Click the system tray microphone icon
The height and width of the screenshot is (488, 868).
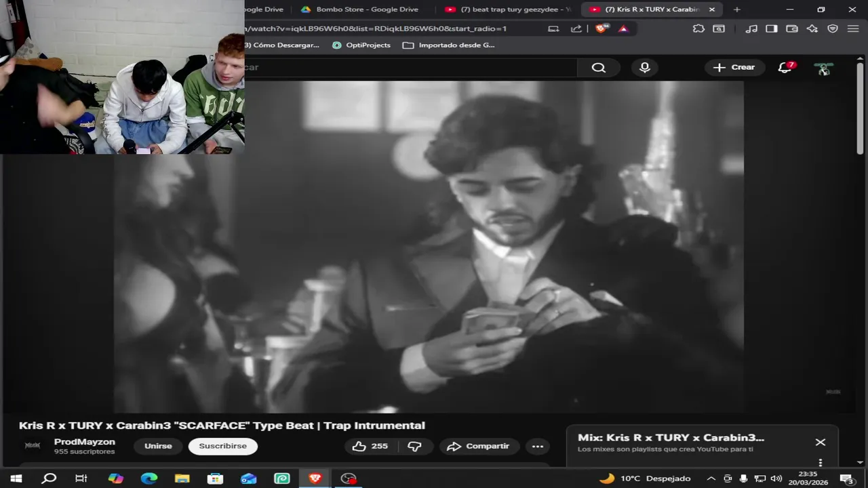pyautogui.click(x=744, y=479)
